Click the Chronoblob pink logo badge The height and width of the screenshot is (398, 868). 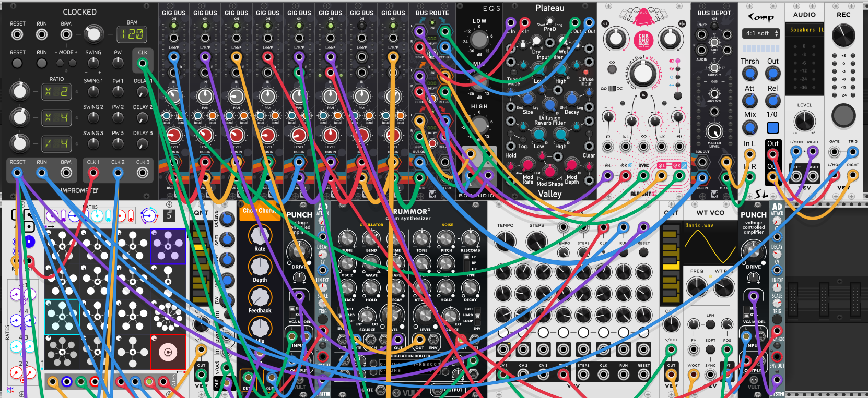643,40
